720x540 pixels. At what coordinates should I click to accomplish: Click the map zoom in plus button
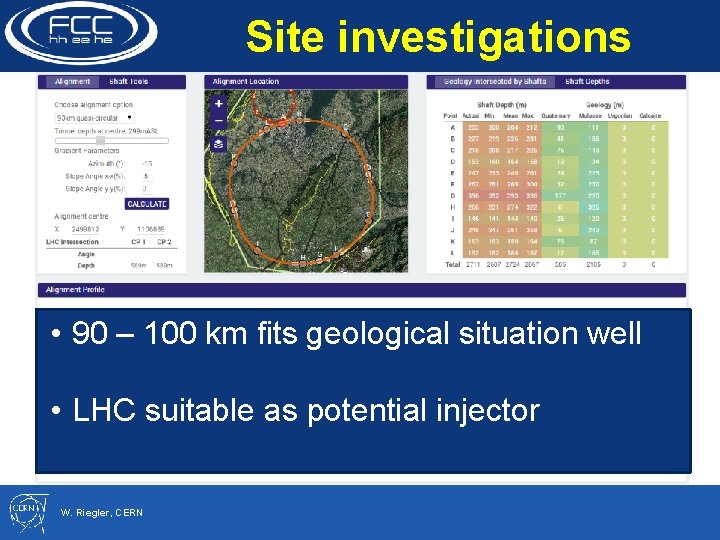[219, 104]
